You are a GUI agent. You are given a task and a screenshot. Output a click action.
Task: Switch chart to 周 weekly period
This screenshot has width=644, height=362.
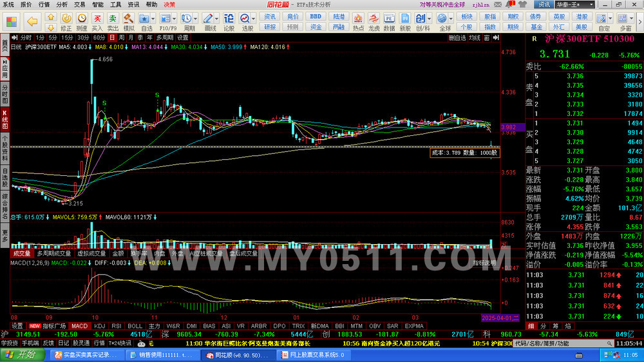click(122, 37)
